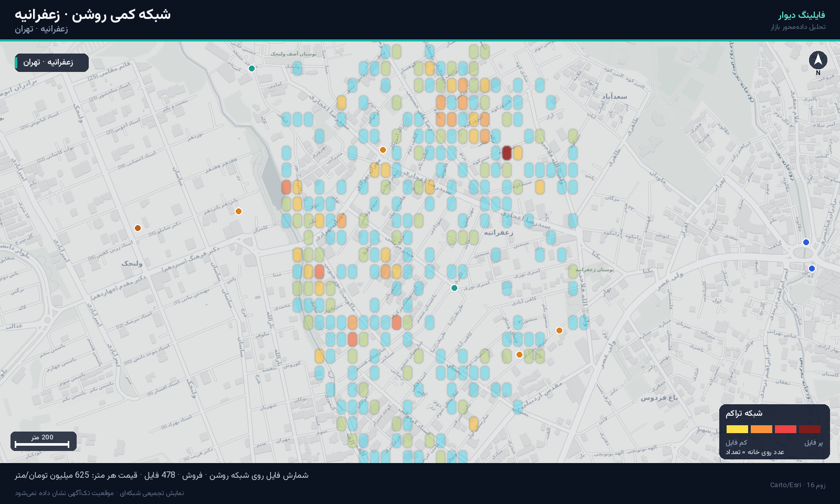Click the yellow legend swatch
Viewport: 840px width, 504px height.
click(737, 429)
